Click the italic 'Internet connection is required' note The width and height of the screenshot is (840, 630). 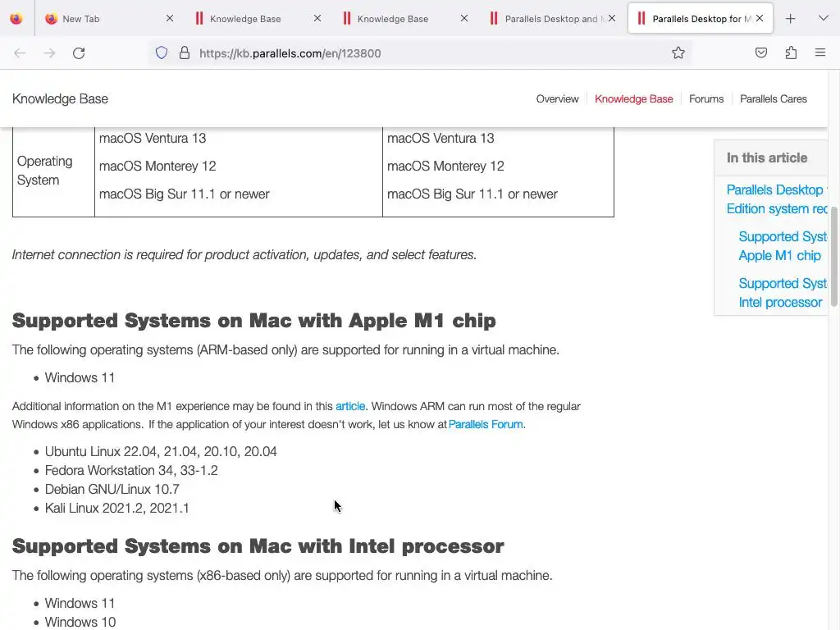[x=244, y=255]
